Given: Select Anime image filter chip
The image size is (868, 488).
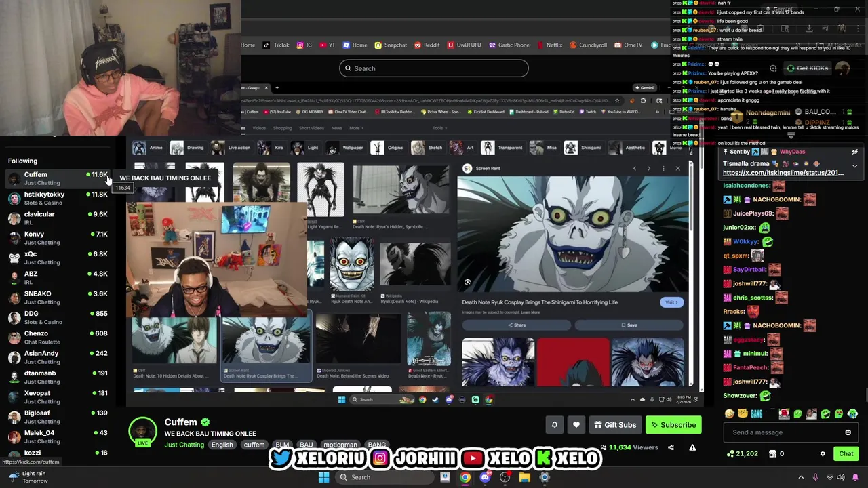Looking at the screenshot, I should click(x=148, y=148).
